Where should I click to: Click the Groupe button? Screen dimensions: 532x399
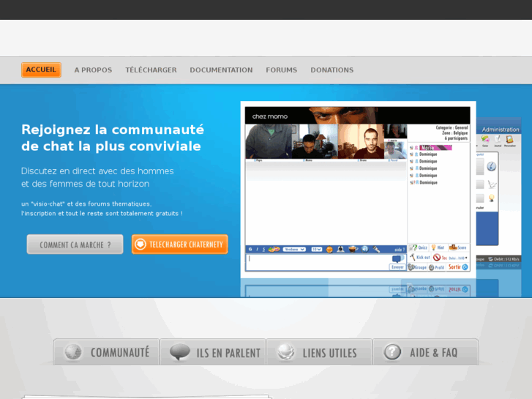[417, 267]
